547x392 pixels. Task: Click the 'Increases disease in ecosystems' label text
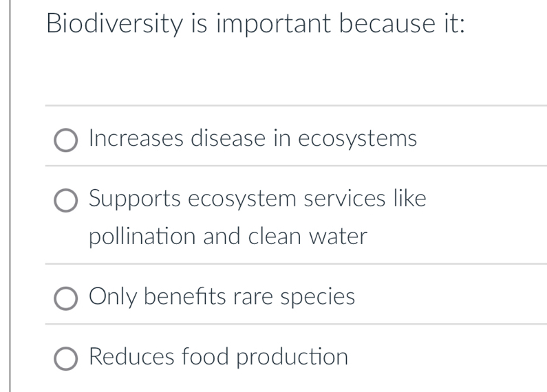click(253, 139)
